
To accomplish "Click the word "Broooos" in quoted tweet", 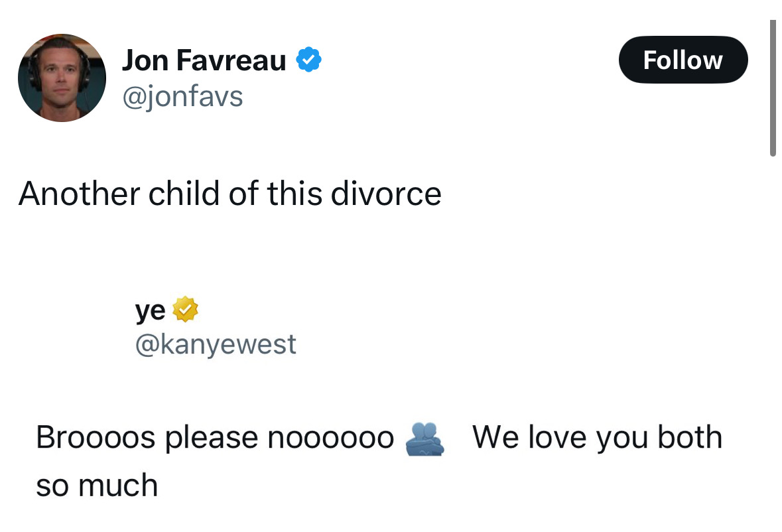I will click(96, 437).
